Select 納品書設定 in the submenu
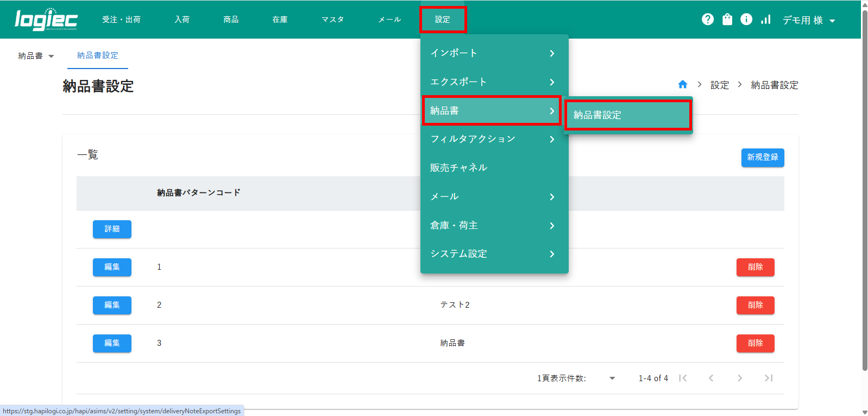868x416 pixels. click(627, 115)
